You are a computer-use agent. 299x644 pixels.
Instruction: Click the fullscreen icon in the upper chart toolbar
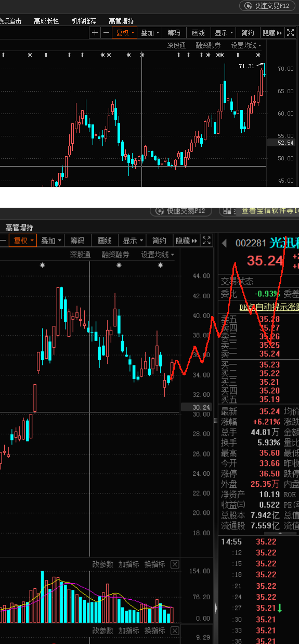[x=291, y=33]
